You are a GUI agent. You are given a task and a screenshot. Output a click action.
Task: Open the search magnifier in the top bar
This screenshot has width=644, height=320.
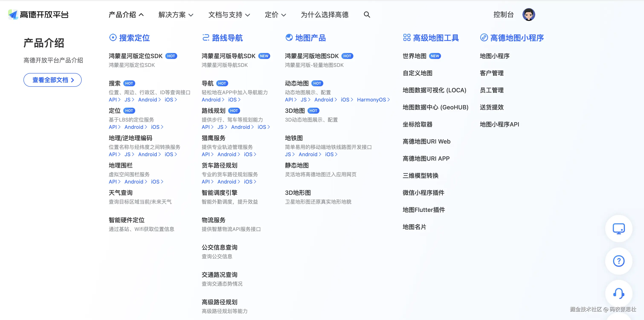[x=367, y=15]
